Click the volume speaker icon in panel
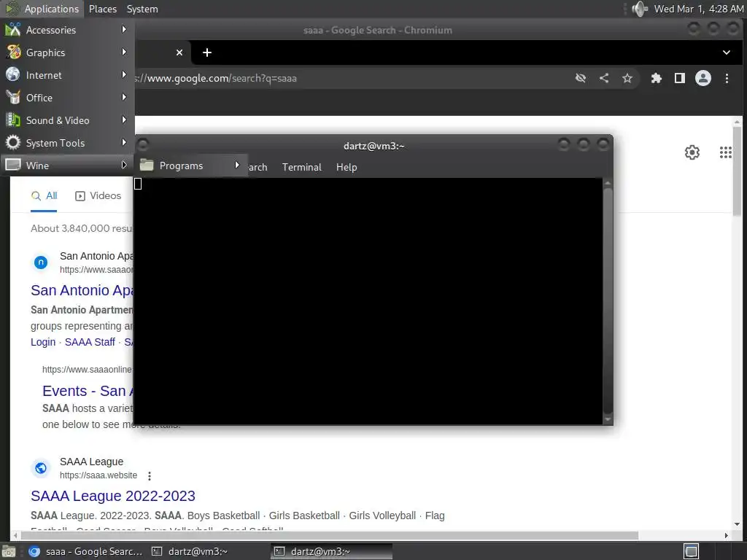 coord(639,9)
